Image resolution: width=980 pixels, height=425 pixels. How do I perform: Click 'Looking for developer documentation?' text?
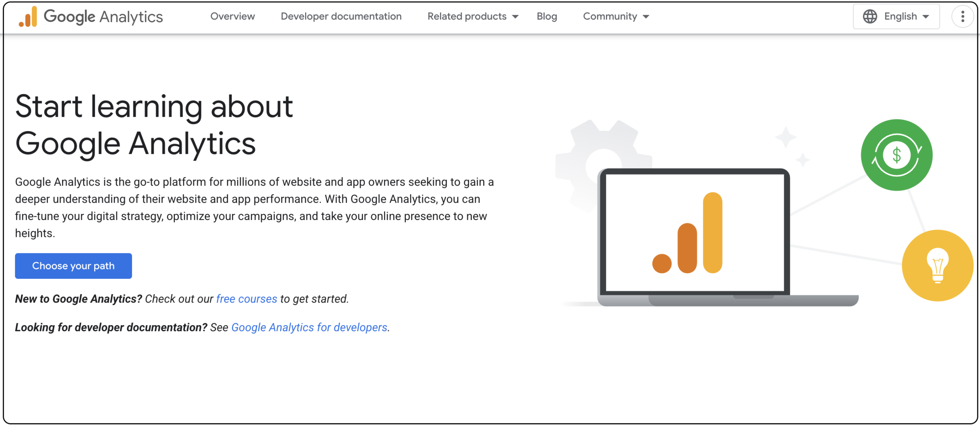tap(111, 327)
